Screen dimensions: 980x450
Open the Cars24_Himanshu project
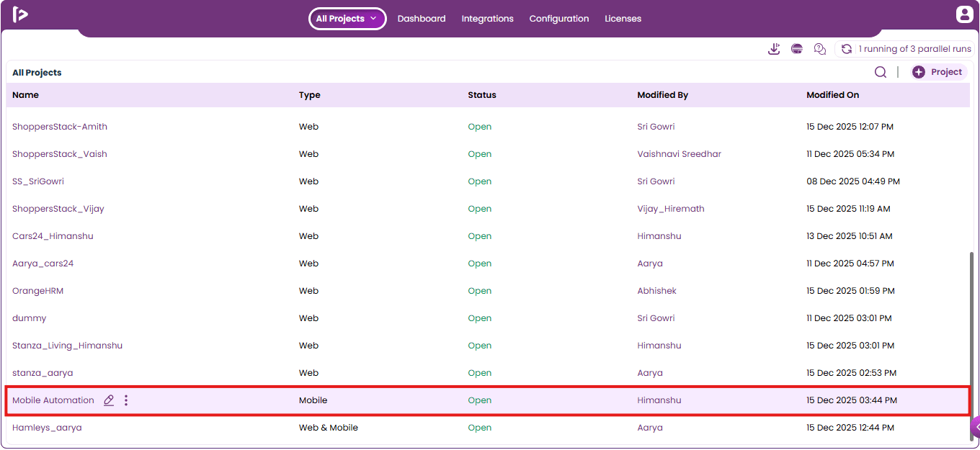coord(53,236)
